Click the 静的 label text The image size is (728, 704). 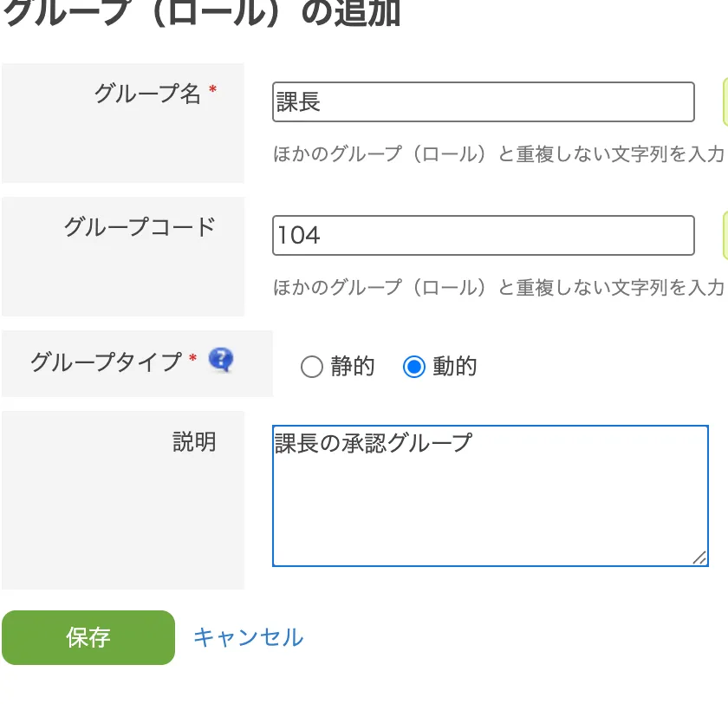coord(353,367)
